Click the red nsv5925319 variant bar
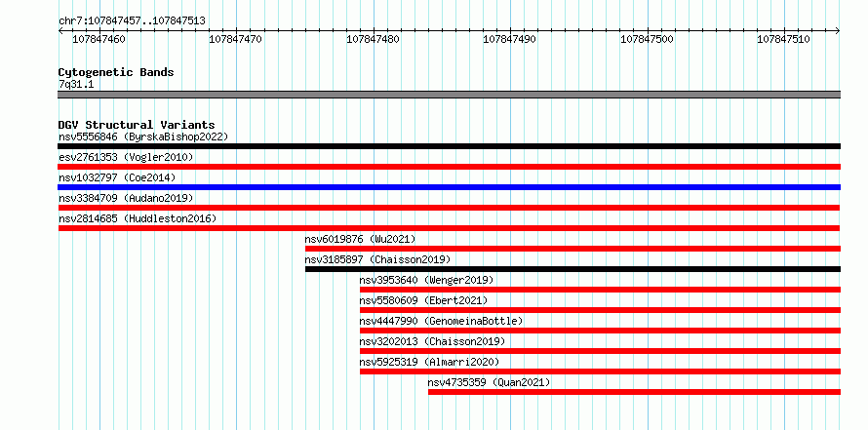The width and height of the screenshot is (868, 430). 600,371
